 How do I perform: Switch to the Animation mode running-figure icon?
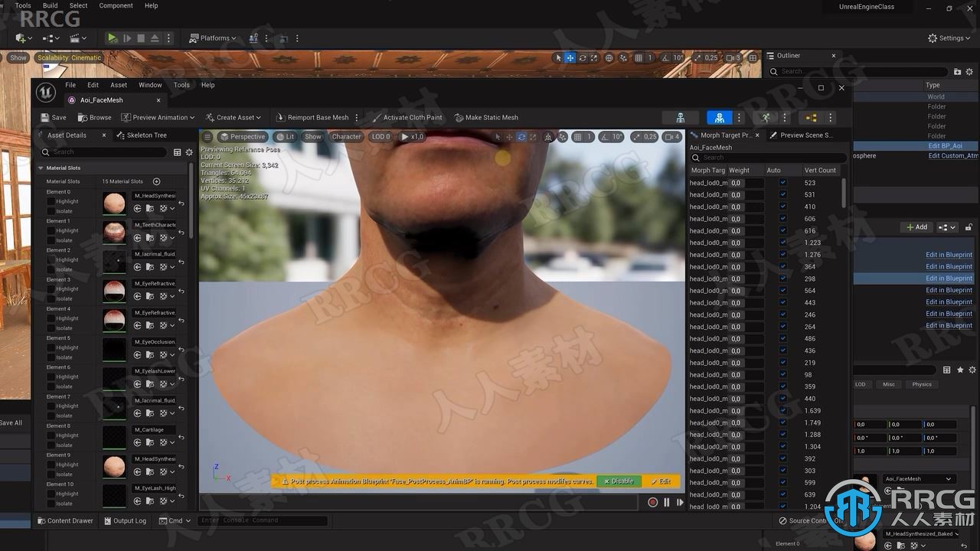[x=765, y=117]
